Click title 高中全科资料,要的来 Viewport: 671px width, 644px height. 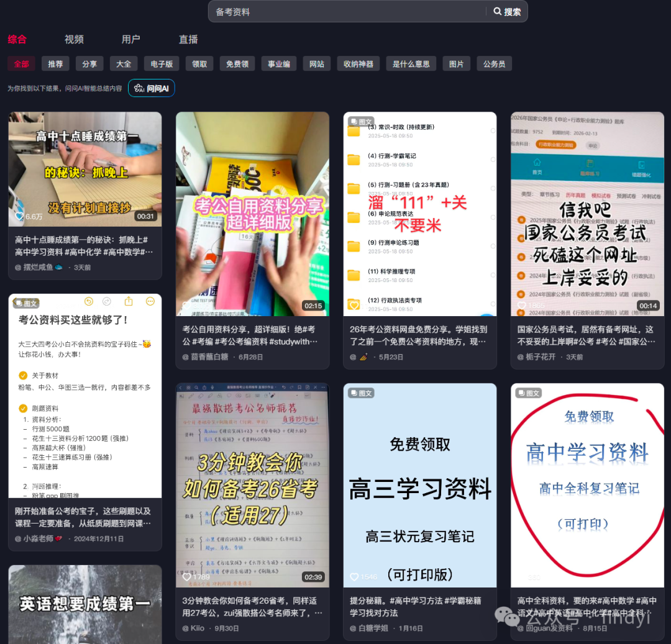587,606
